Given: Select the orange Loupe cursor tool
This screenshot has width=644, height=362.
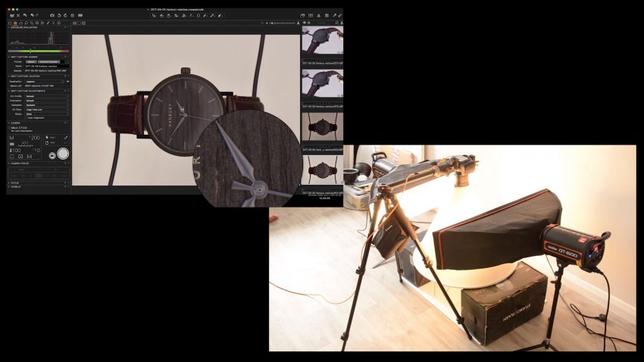Looking at the screenshot, I should [x=169, y=16].
